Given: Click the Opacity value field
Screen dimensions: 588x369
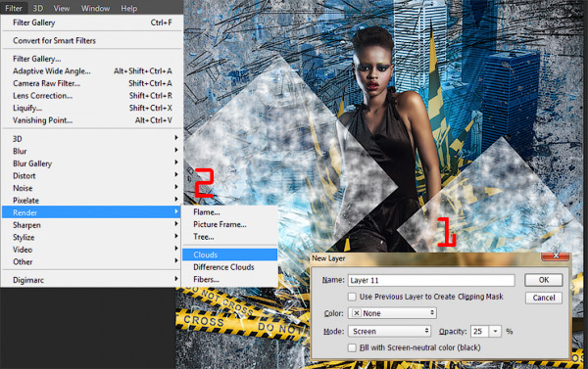Looking at the screenshot, I should click(x=479, y=331).
